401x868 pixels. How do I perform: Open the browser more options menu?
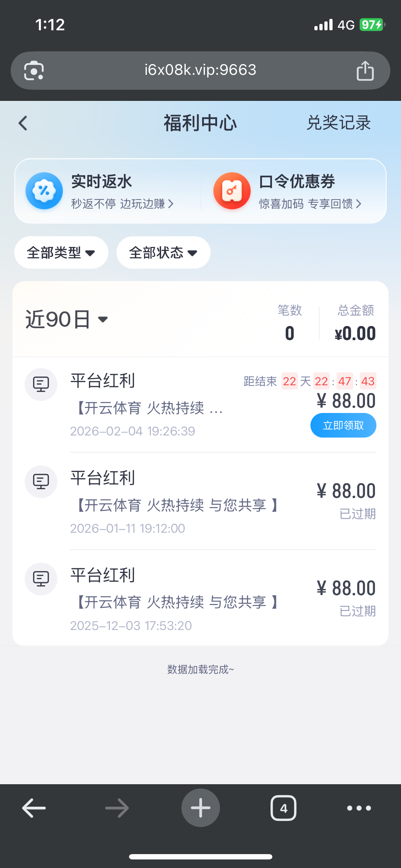tap(359, 808)
